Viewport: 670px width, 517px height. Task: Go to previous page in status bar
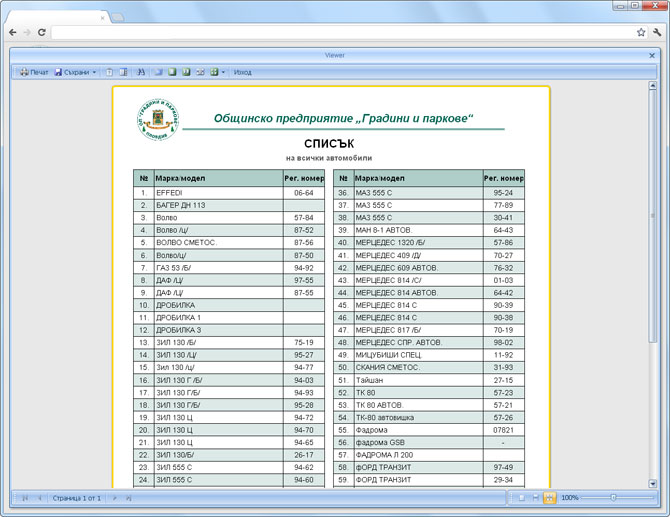pyautogui.click(x=40, y=498)
